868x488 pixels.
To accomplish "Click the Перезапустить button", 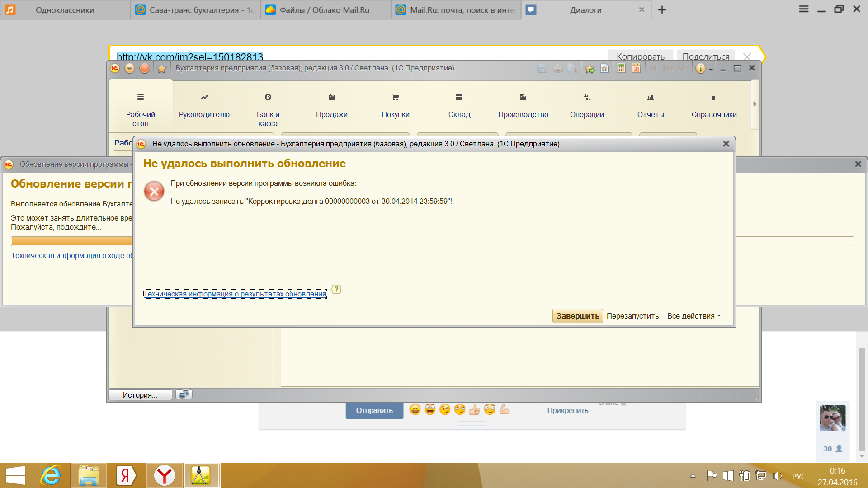I will pyautogui.click(x=632, y=316).
